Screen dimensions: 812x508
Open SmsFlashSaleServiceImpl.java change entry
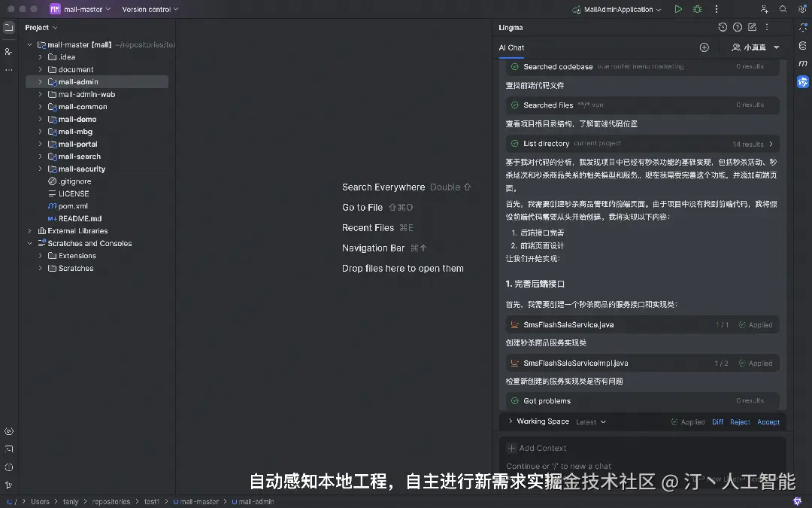642,363
